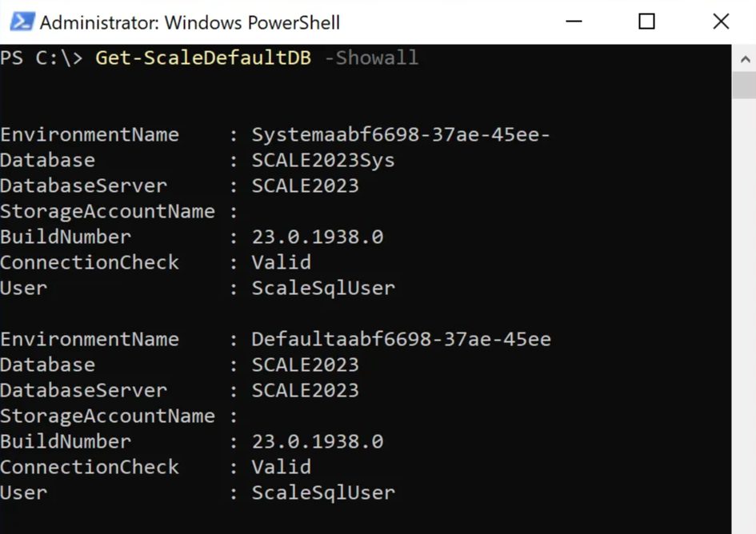Maximize the PowerShell window
The image size is (756, 534).
click(x=646, y=22)
